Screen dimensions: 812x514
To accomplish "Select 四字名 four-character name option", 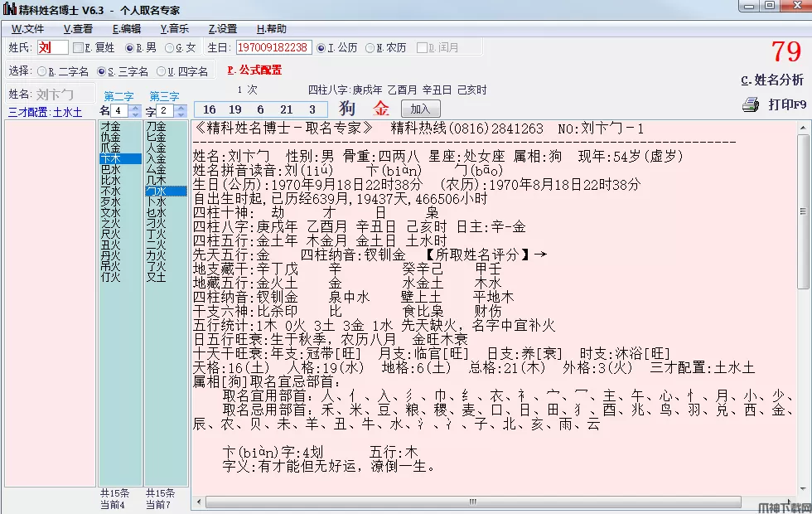I will 162,71.
